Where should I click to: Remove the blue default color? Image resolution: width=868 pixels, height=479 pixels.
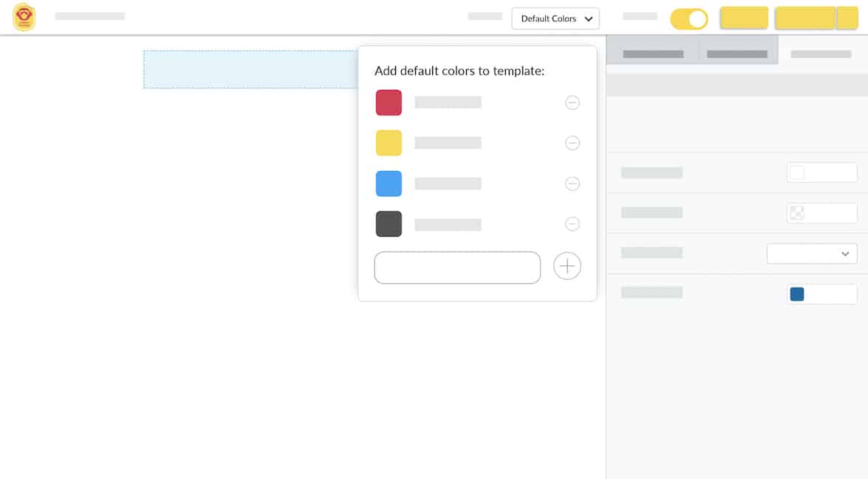572,183
